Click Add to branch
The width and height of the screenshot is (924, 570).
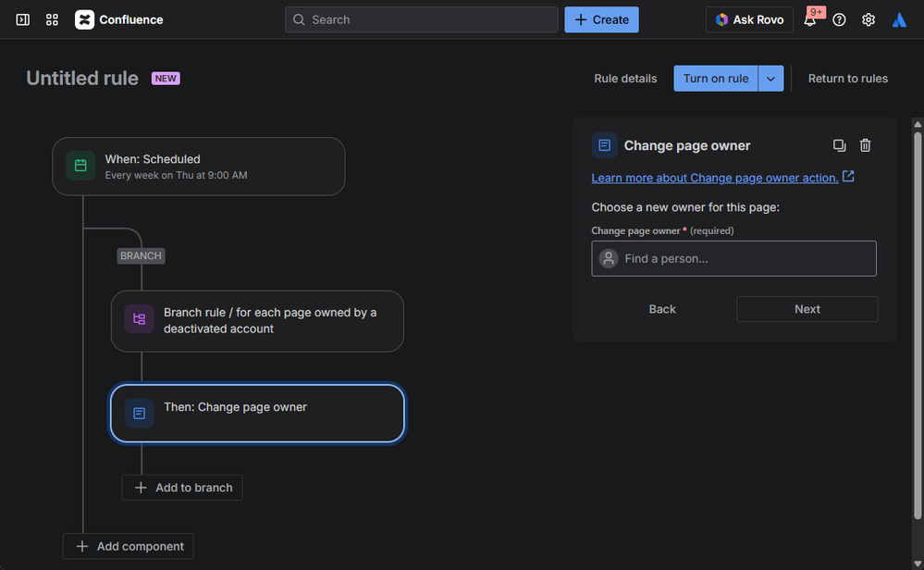[x=182, y=488]
